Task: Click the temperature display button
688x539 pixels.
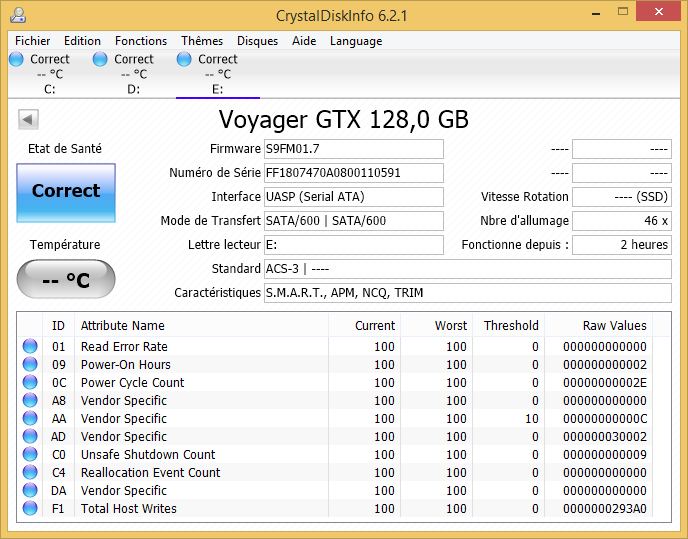Action: pos(66,280)
